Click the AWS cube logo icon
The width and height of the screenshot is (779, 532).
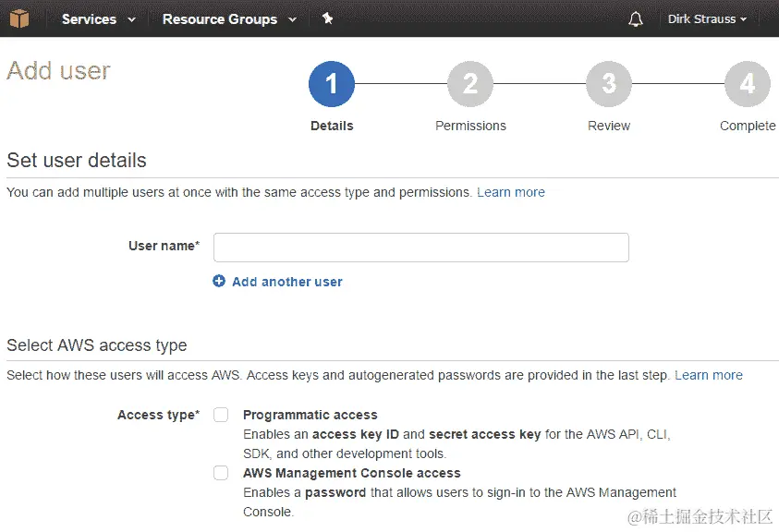[19, 18]
